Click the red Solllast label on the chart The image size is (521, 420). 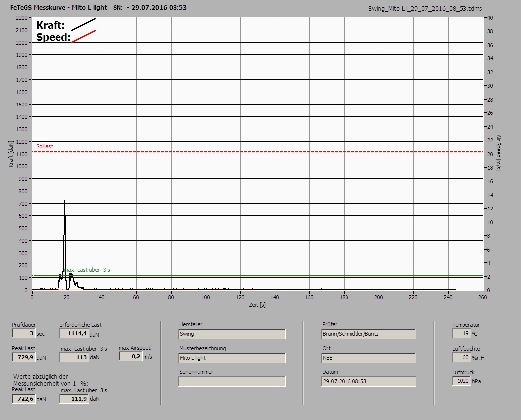pos(45,146)
